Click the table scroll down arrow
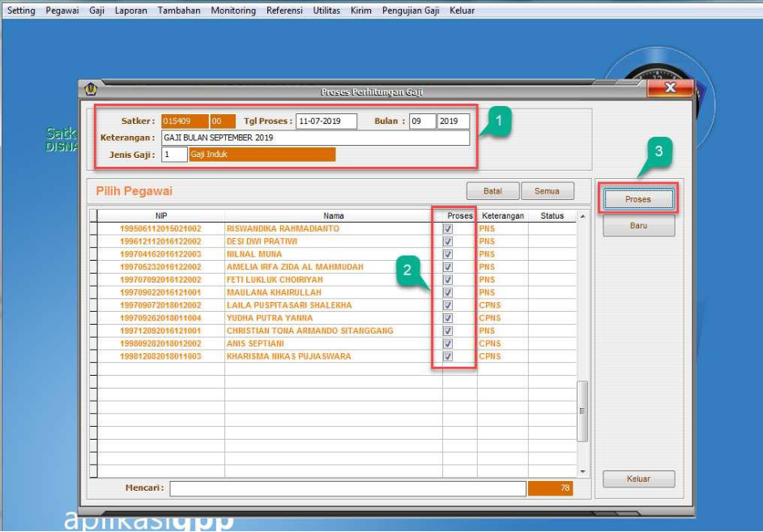Image resolution: width=763 pixels, height=532 pixels. click(x=582, y=471)
